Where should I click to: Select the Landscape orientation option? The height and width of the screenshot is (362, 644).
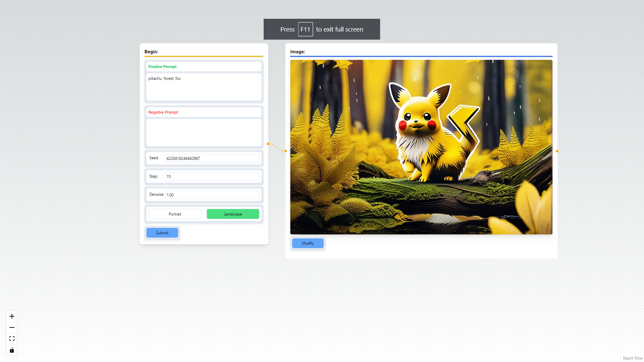pos(233,214)
